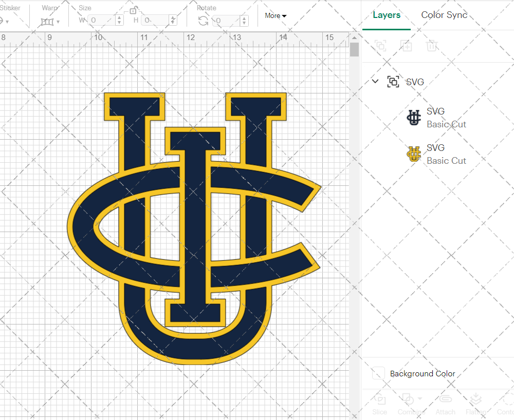Switch to the Layers tab
The width and height of the screenshot is (514, 420).
387,15
